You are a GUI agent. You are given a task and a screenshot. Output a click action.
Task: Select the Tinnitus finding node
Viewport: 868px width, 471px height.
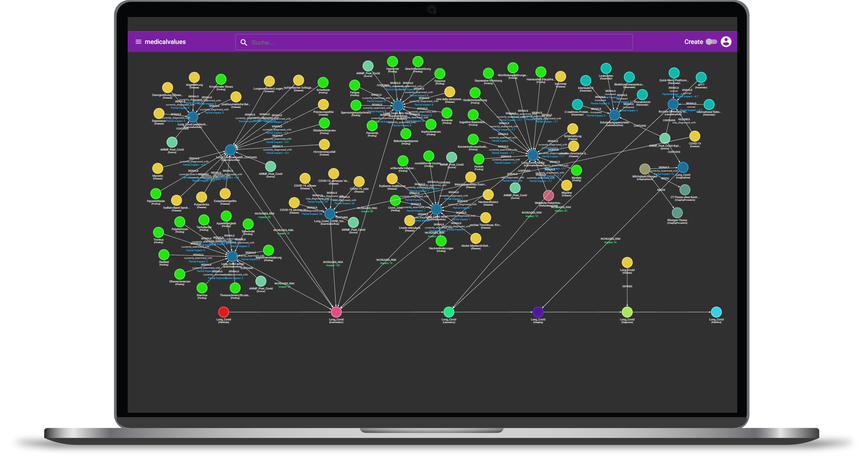click(158, 232)
